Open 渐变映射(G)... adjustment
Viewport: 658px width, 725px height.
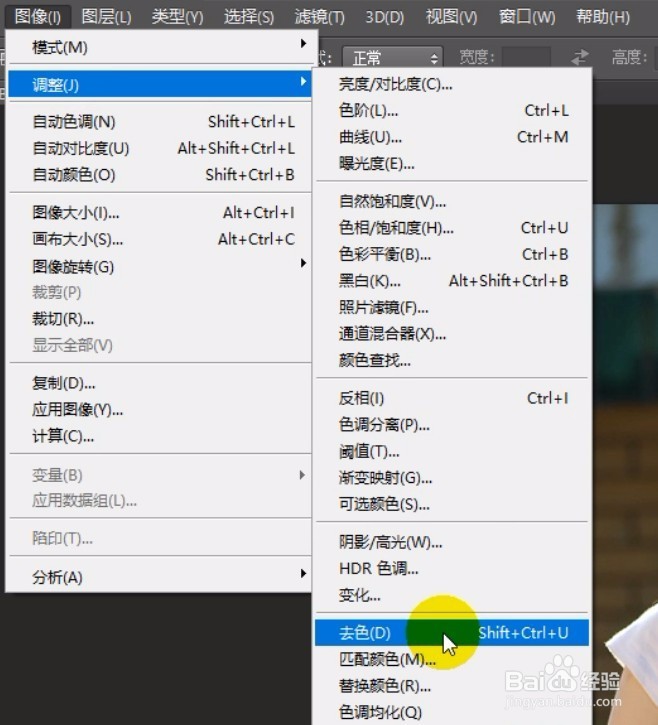pyautogui.click(x=452, y=477)
